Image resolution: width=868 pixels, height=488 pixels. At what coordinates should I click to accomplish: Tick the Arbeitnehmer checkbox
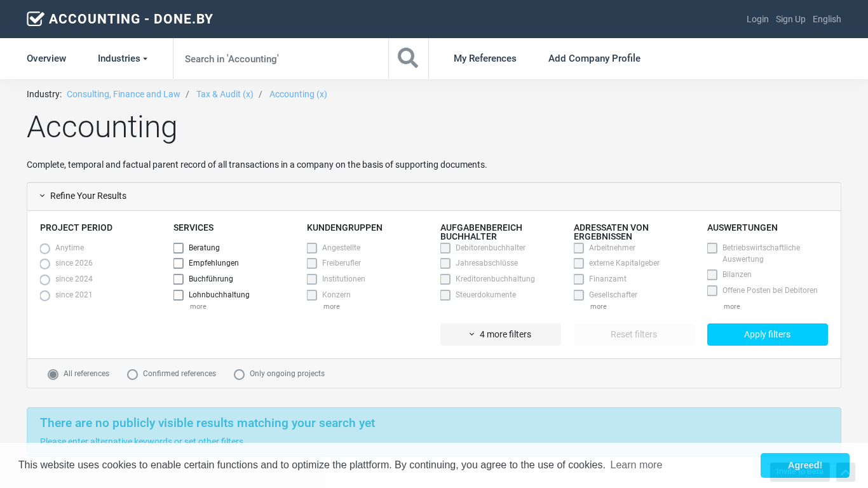579,248
